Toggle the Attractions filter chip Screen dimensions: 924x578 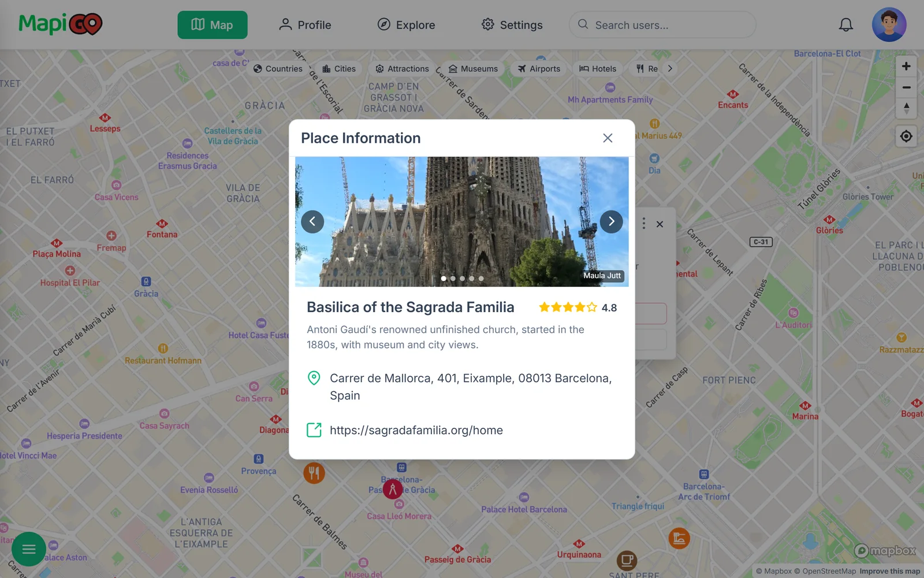coord(402,69)
